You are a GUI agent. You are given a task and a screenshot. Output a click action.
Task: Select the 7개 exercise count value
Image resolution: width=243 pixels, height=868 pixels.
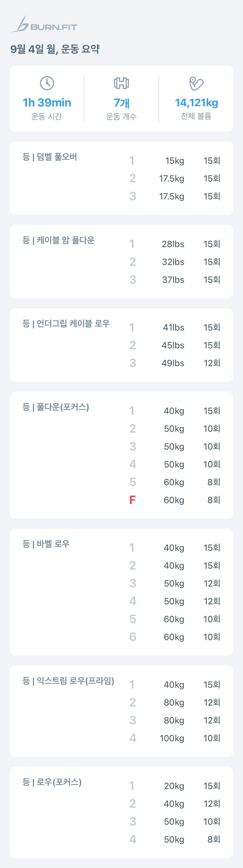(121, 102)
